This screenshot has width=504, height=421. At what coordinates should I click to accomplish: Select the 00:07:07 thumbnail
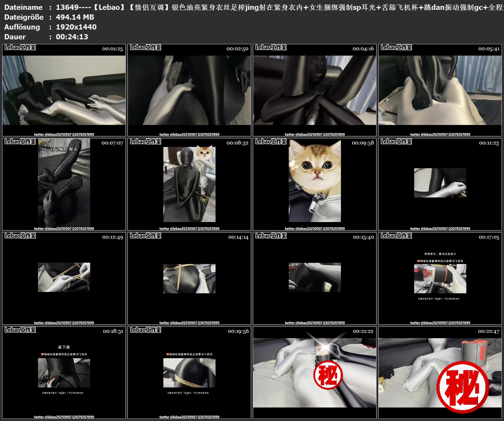pos(64,184)
